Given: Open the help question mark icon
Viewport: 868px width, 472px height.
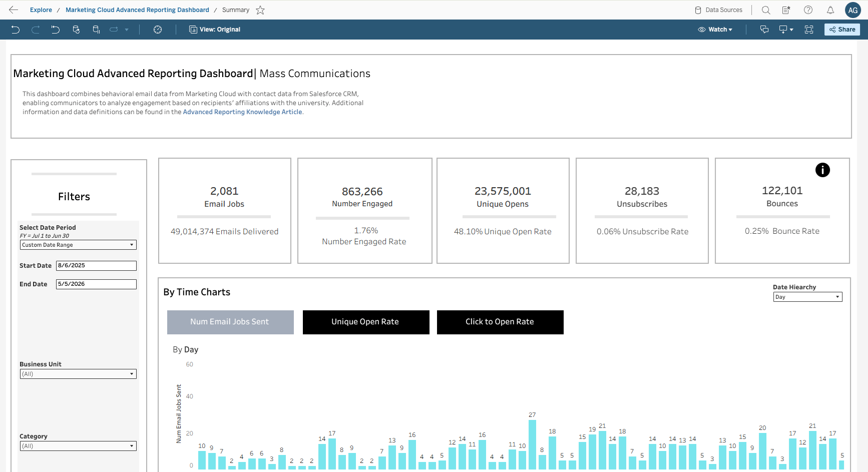Looking at the screenshot, I should 808,10.
